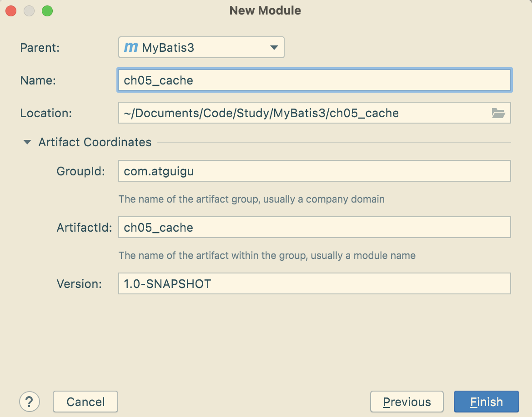The image size is (532, 417).
Task: Collapse the Artifact Coordinates section triangle
Action: click(27, 142)
